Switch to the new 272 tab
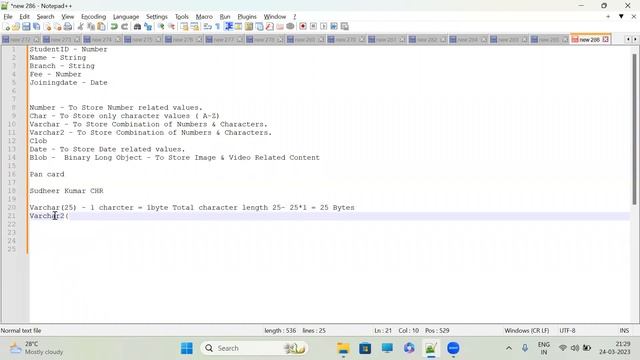 point(20,40)
